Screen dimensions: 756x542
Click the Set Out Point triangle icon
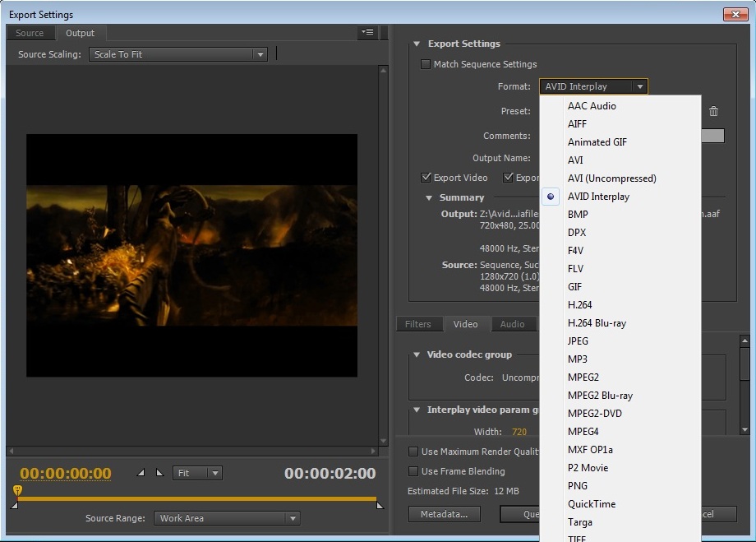[x=159, y=473]
